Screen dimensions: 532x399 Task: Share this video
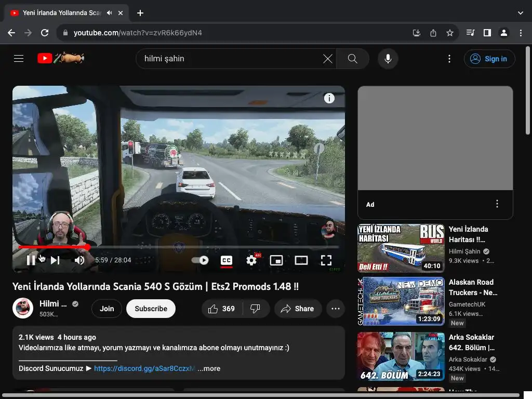tap(298, 309)
